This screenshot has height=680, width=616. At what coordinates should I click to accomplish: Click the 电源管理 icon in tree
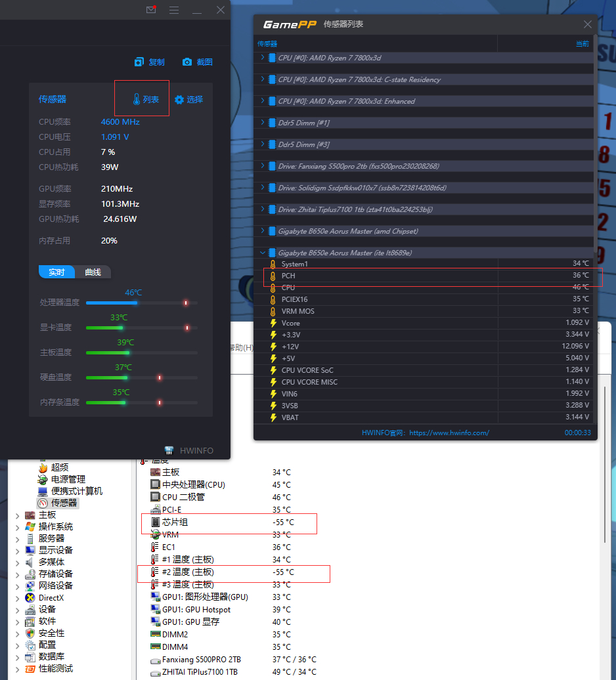[x=43, y=479]
